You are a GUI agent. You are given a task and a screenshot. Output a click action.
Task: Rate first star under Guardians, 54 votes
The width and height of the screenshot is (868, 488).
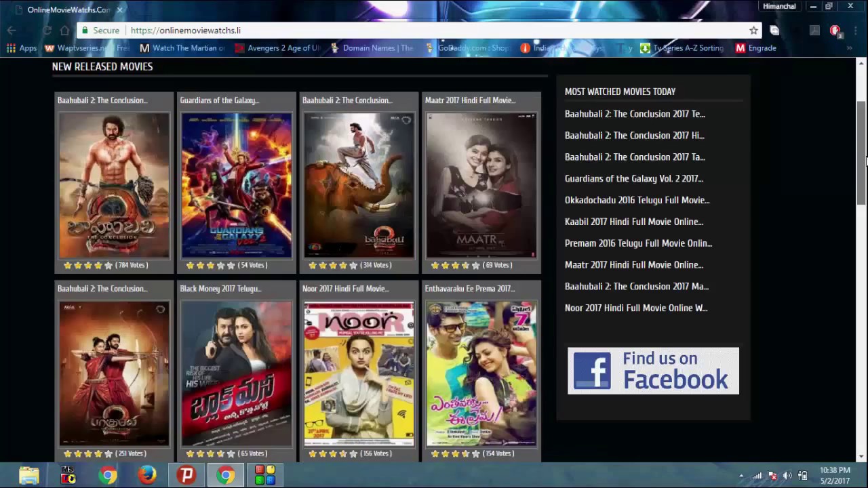click(190, 265)
